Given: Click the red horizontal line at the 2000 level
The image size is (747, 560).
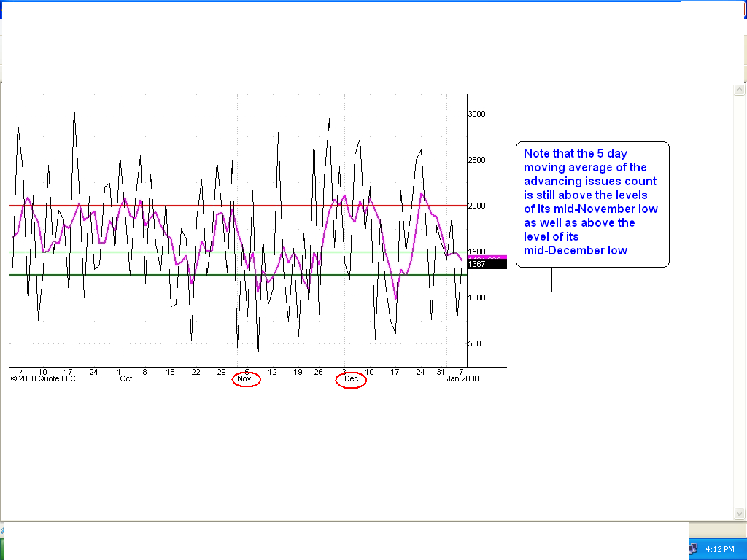Looking at the screenshot, I should pyautogui.click(x=238, y=206).
